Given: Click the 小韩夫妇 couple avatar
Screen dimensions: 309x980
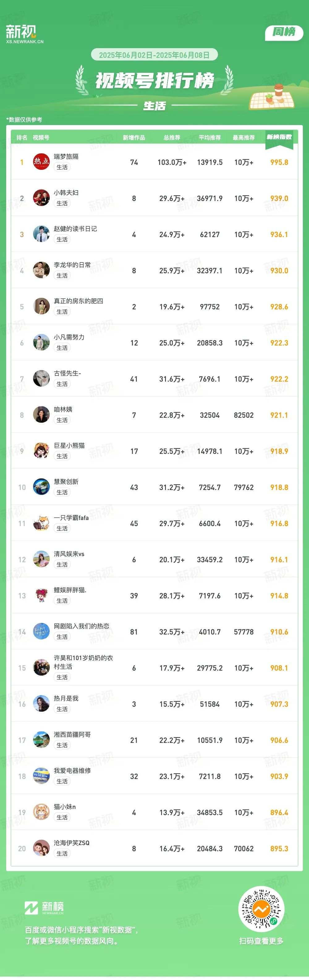Looking at the screenshot, I should [x=41, y=198].
